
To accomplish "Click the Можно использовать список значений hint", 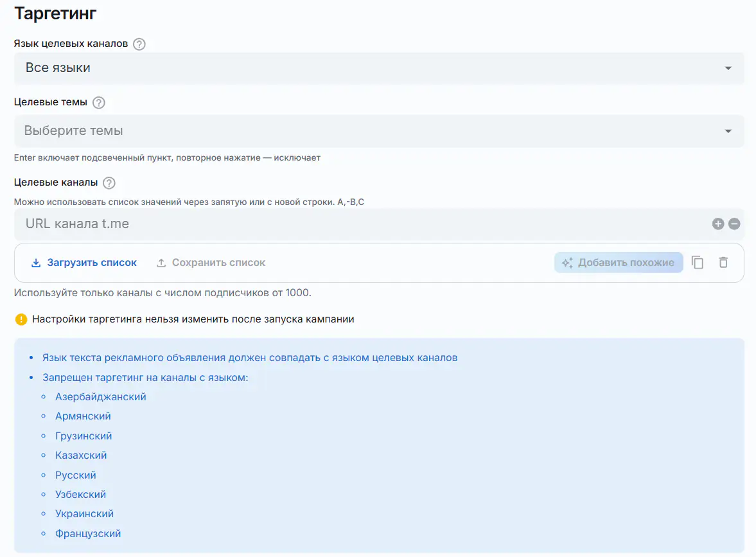I will 189,202.
